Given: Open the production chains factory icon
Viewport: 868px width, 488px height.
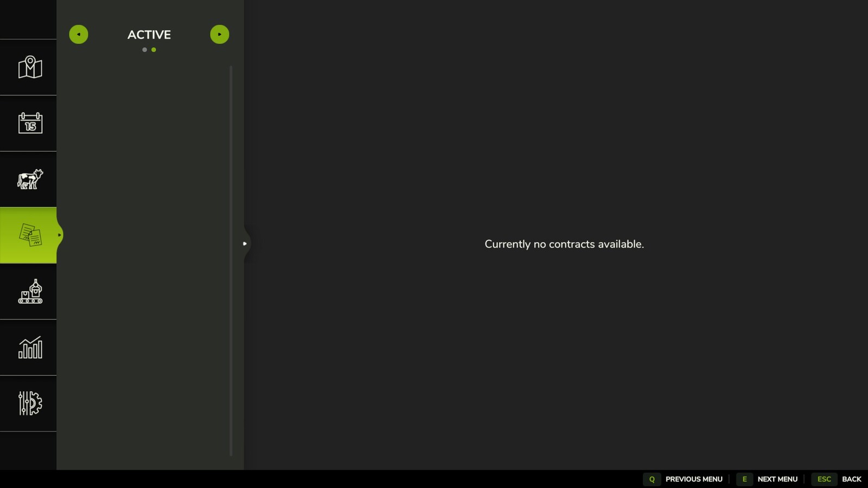Looking at the screenshot, I should point(30,291).
